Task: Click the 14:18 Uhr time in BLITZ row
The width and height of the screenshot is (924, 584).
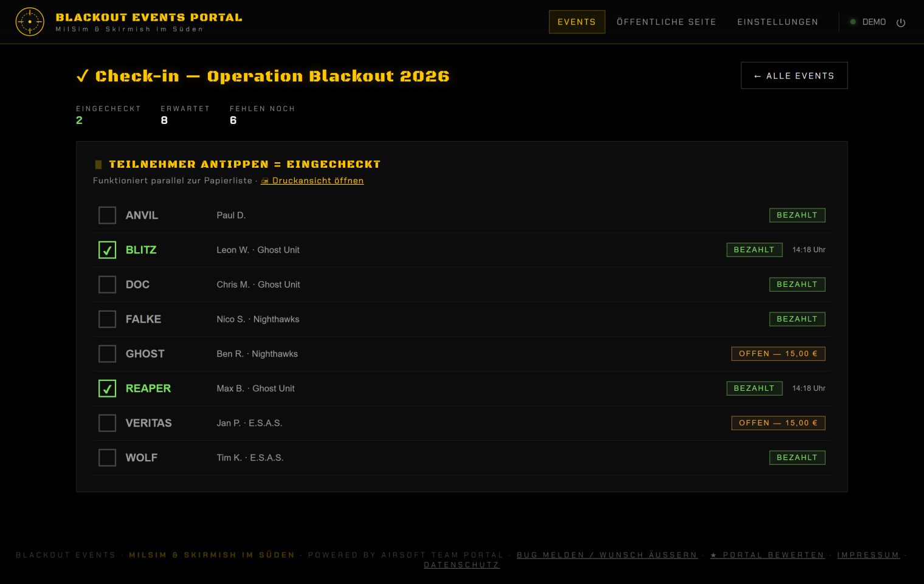Action: pyautogui.click(x=808, y=250)
